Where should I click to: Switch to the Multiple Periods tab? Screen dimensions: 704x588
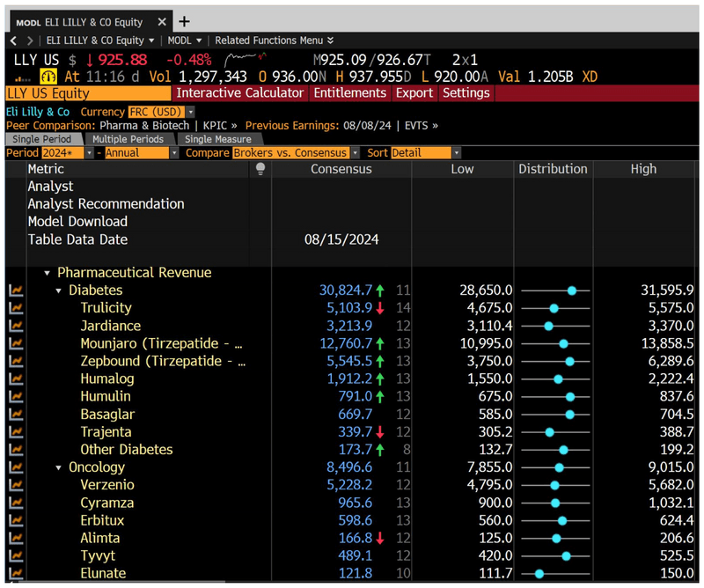128,138
